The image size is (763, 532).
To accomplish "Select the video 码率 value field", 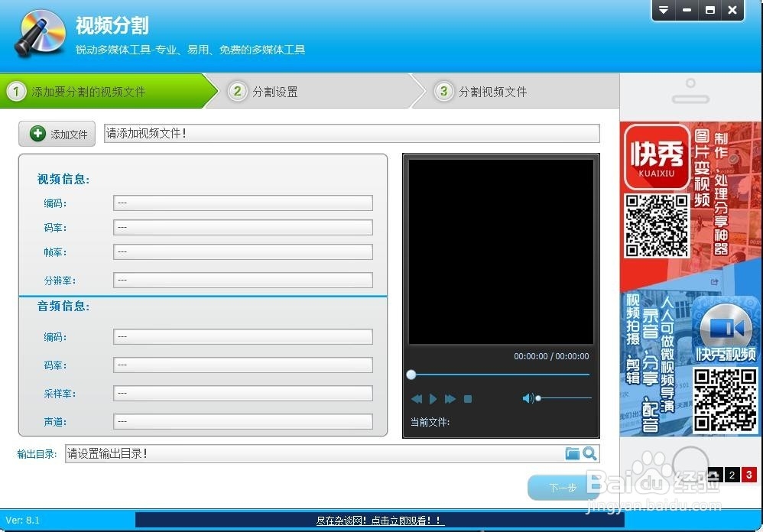I will click(x=243, y=227).
